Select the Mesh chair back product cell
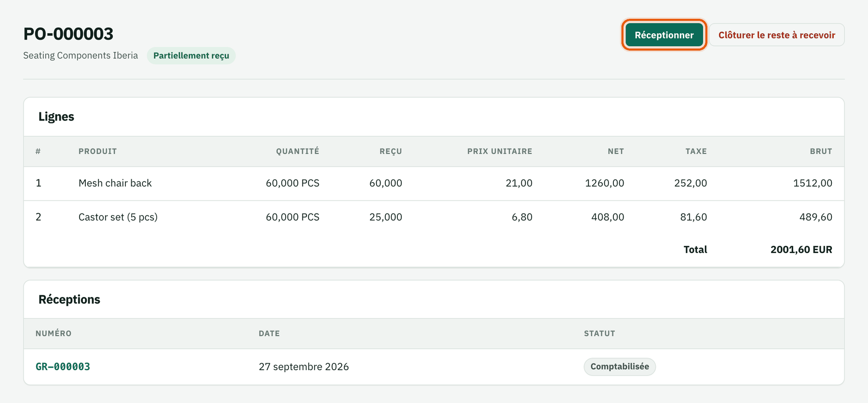 coord(115,183)
